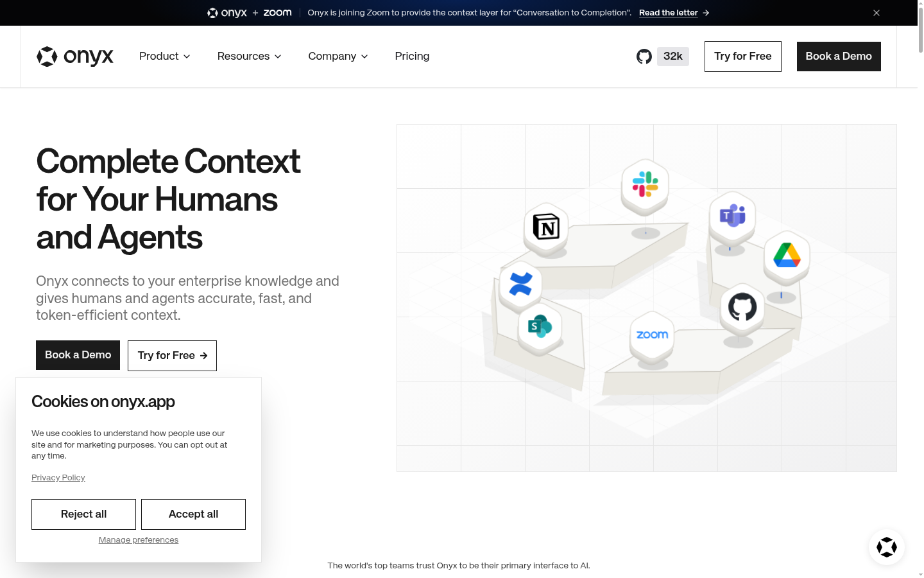
Task: Open the GitHub icon in the header
Action: (x=644, y=57)
